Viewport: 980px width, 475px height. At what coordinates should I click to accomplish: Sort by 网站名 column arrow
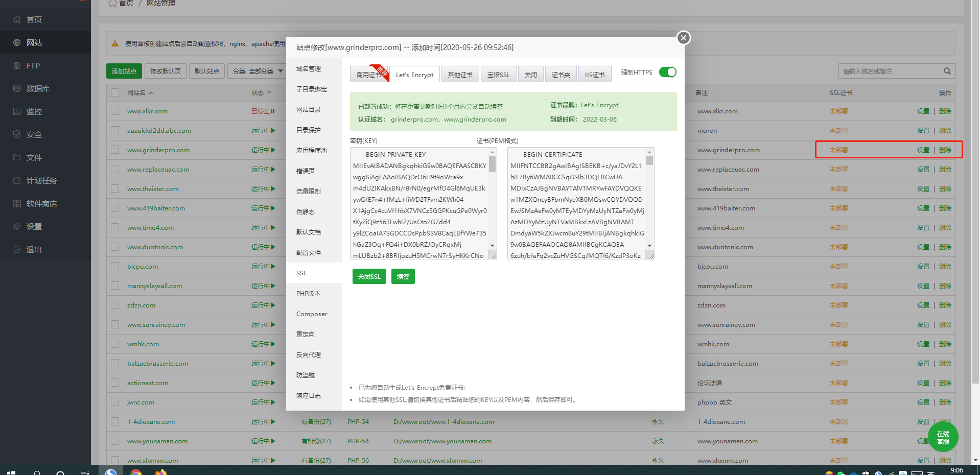pyautogui.click(x=151, y=93)
